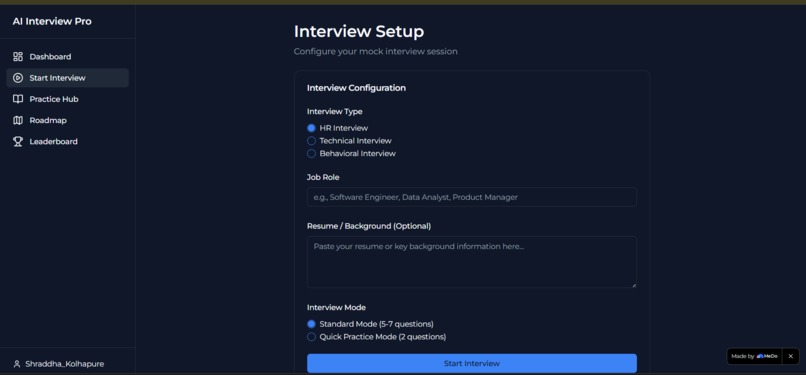Click the MeDo logo in the badge
Image resolution: width=806 pixels, height=375 pixels.
pyautogui.click(x=767, y=357)
